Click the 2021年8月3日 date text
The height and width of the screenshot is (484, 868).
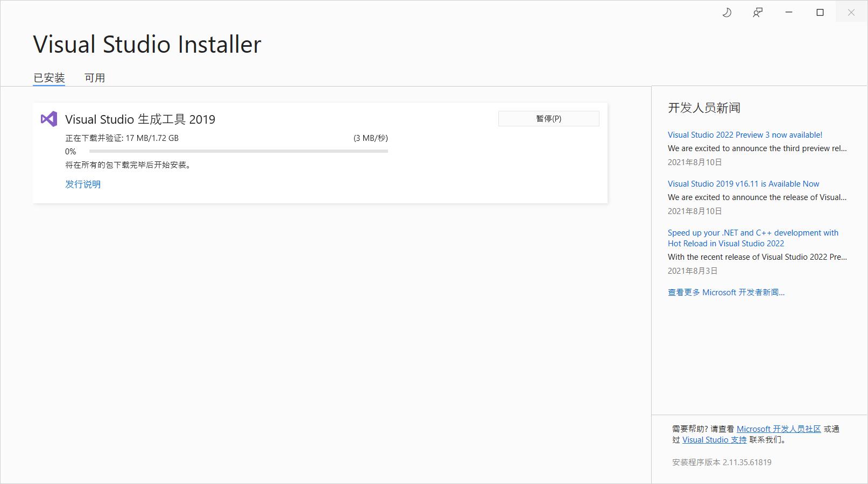point(693,271)
